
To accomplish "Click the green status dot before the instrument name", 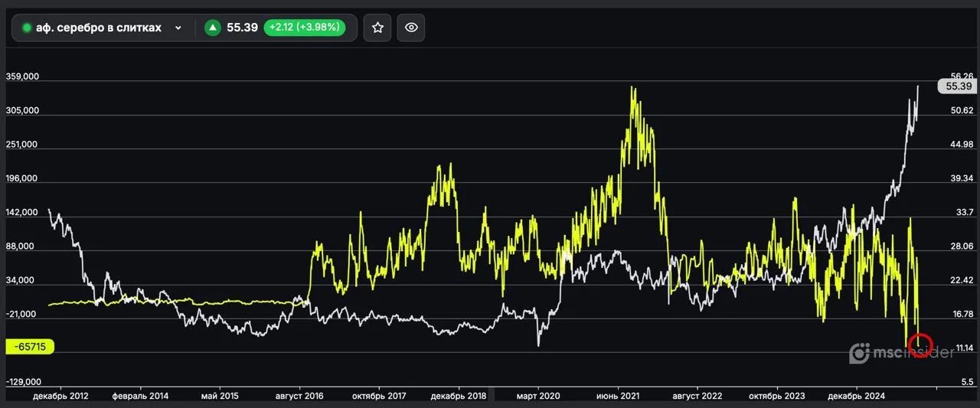I will click(27, 28).
